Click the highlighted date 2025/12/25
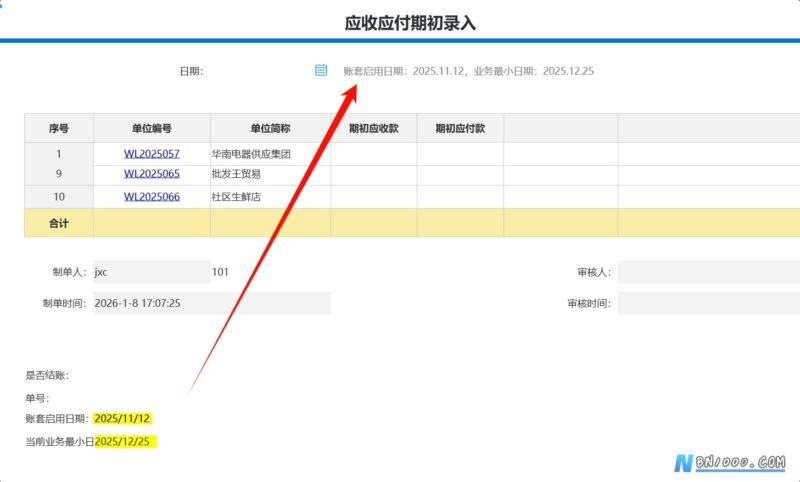Image resolution: width=800 pixels, height=482 pixels. click(126, 441)
